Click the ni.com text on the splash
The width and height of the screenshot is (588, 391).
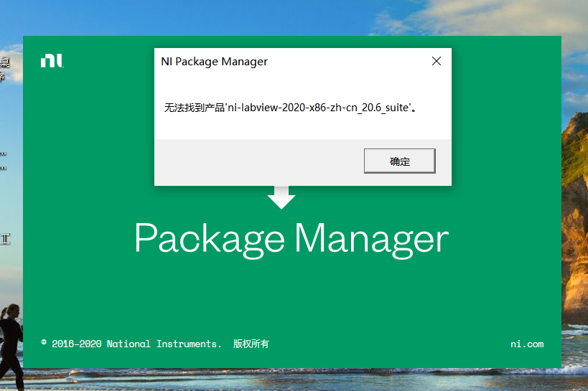[527, 344]
